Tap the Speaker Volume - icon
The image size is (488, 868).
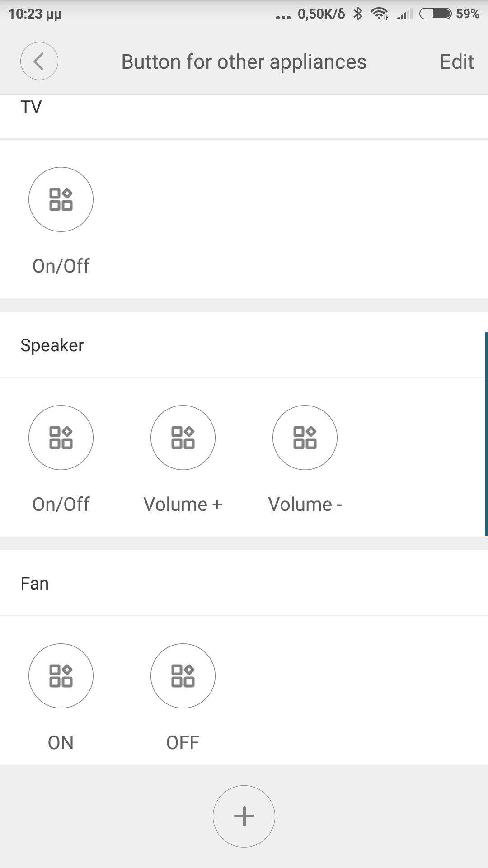(x=305, y=438)
